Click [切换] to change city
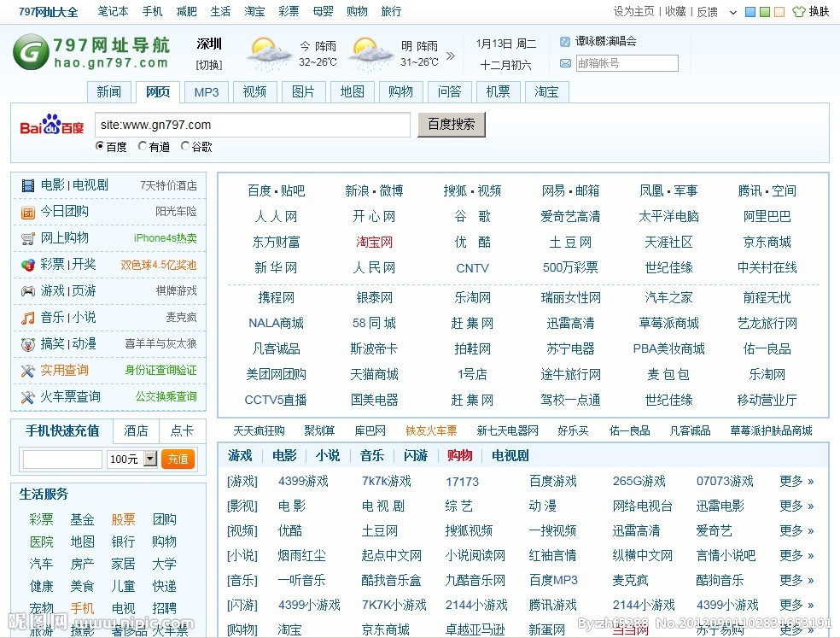Screen dimensions: 840x638 (209, 65)
